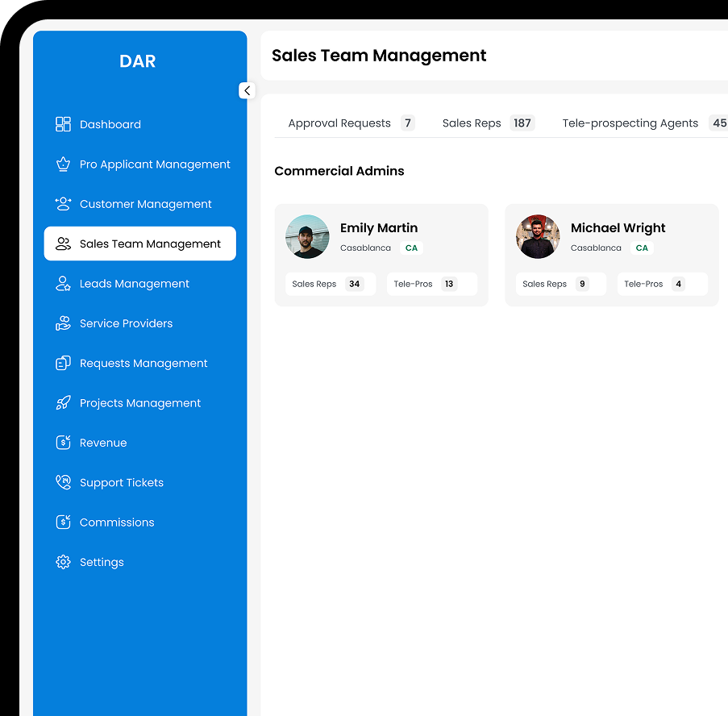The height and width of the screenshot is (716, 728).
Task: Open Requests Management label
Action: click(144, 363)
